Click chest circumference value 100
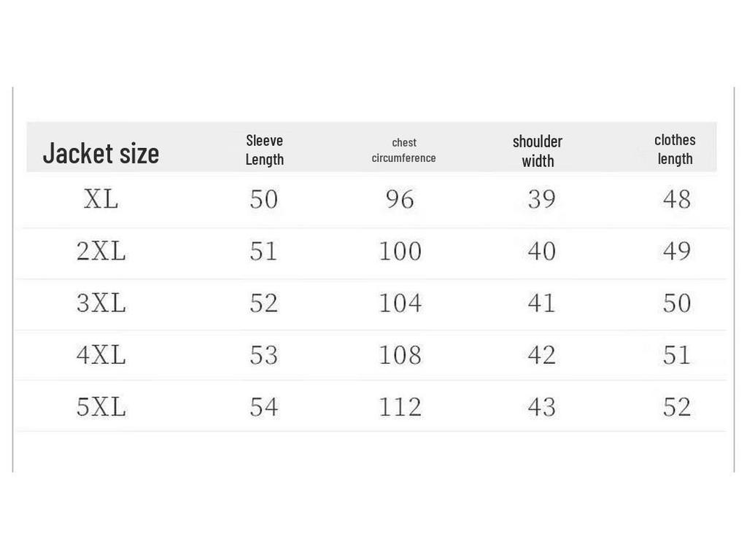This screenshot has width=747, height=560. point(400,252)
